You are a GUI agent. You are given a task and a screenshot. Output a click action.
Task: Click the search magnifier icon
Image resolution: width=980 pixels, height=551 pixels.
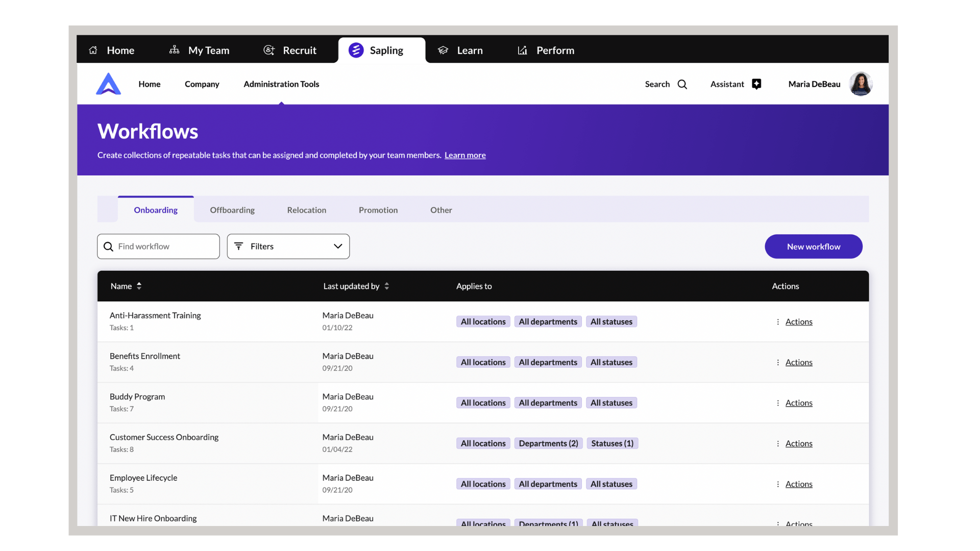[682, 84]
